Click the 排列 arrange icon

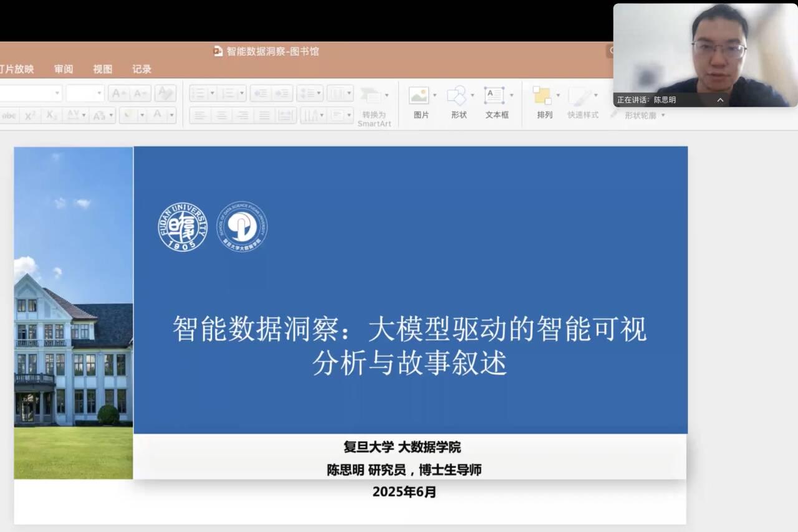point(542,96)
